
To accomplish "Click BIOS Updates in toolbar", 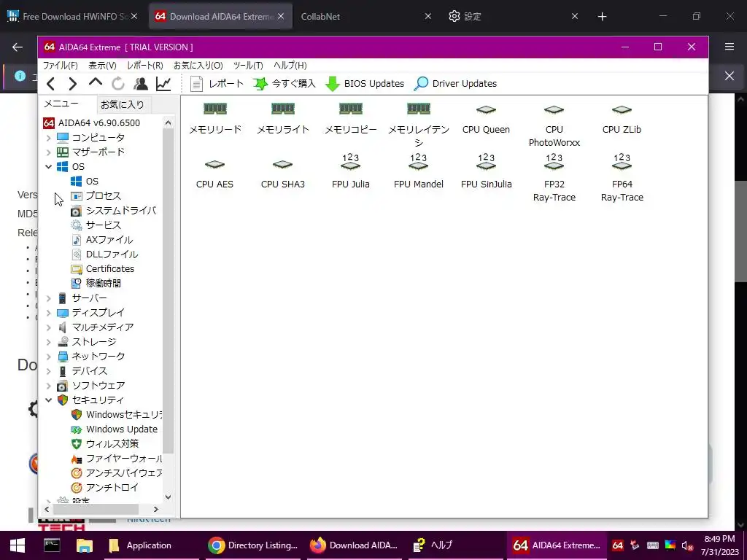I will click(365, 84).
